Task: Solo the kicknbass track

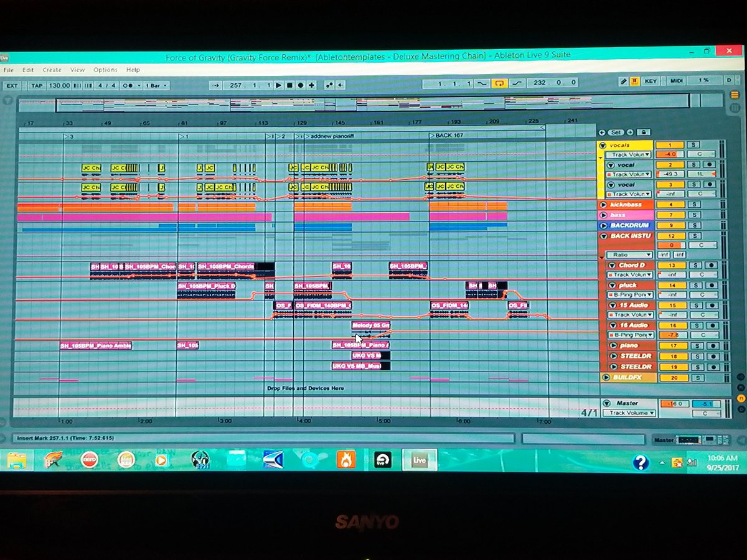Action: click(694, 204)
